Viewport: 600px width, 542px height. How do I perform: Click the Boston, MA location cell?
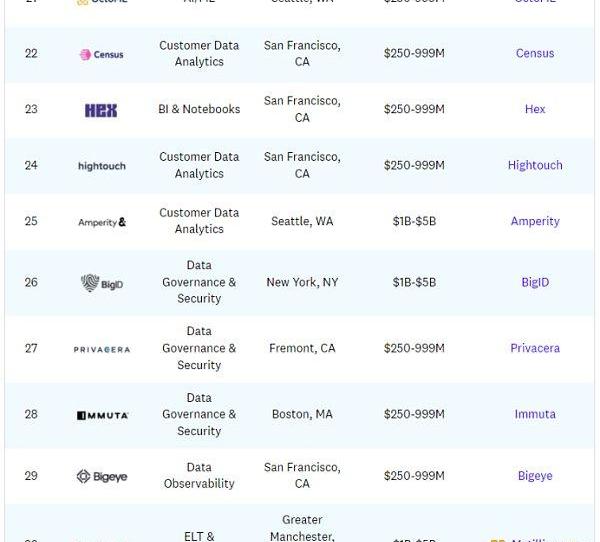coord(302,414)
